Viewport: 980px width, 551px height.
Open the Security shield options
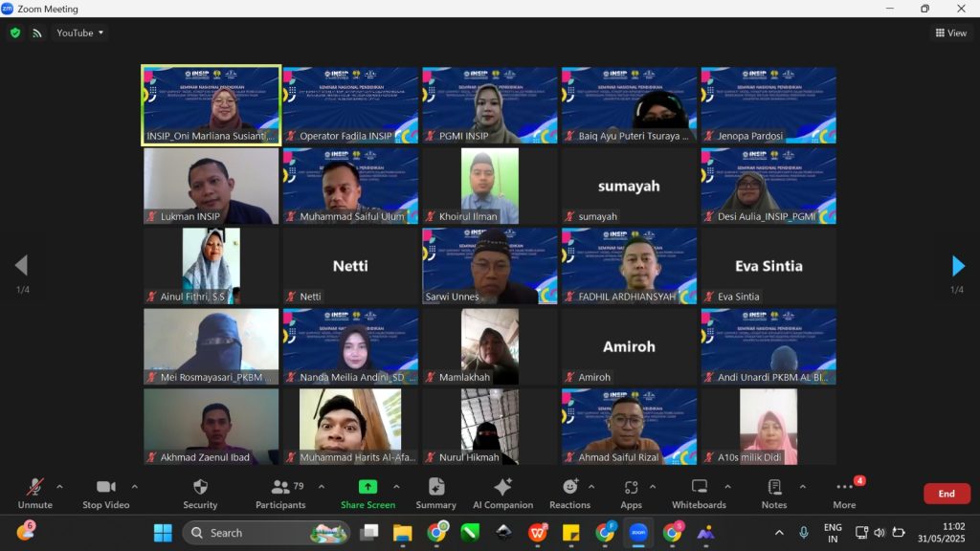pos(200,493)
